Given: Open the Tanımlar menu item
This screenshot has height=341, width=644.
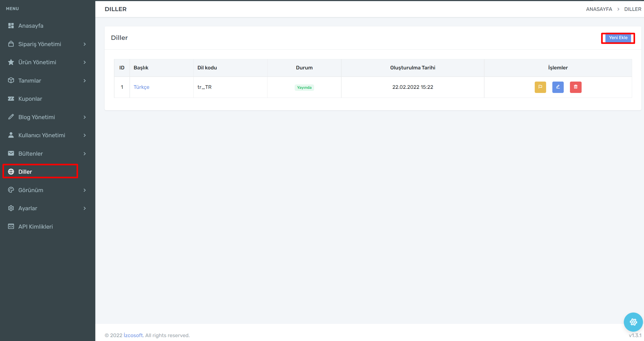Looking at the screenshot, I should tap(30, 81).
